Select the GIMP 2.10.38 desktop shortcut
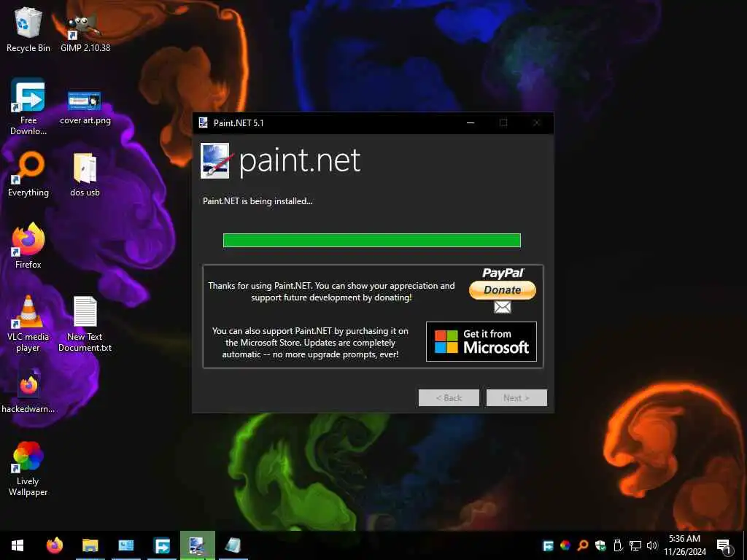The height and width of the screenshot is (560, 747). [85, 31]
